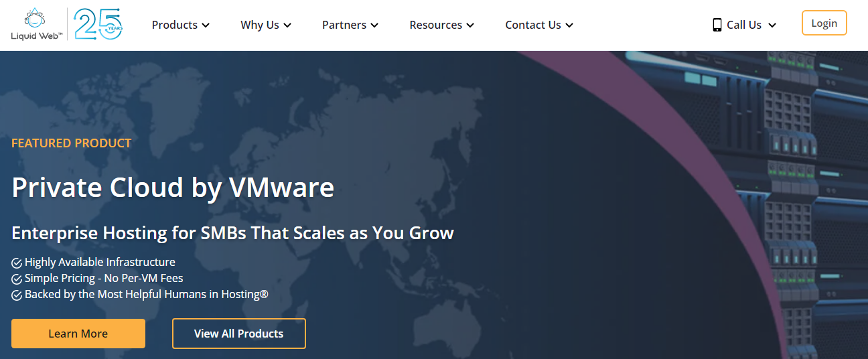This screenshot has height=359, width=868.
Task: Click the phone icon beside Call Us
Action: click(x=717, y=25)
